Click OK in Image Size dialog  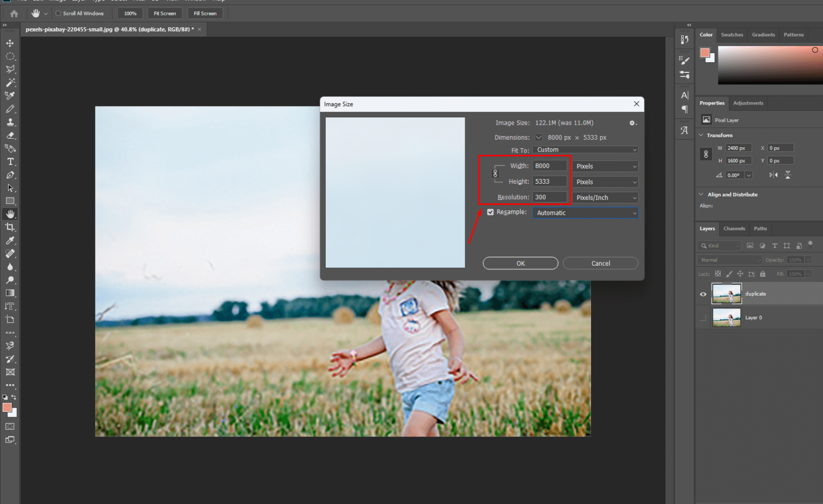click(520, 264)
